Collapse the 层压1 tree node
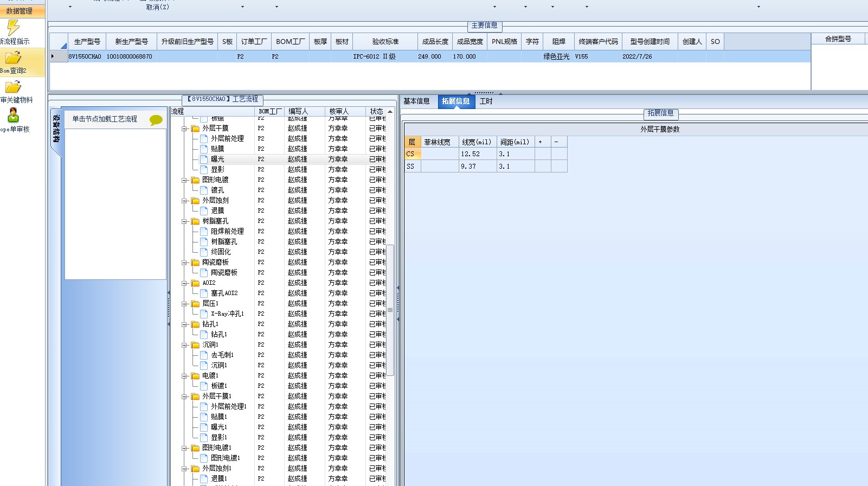The height and width of the screenshot is (486, 868). point(184,304)
